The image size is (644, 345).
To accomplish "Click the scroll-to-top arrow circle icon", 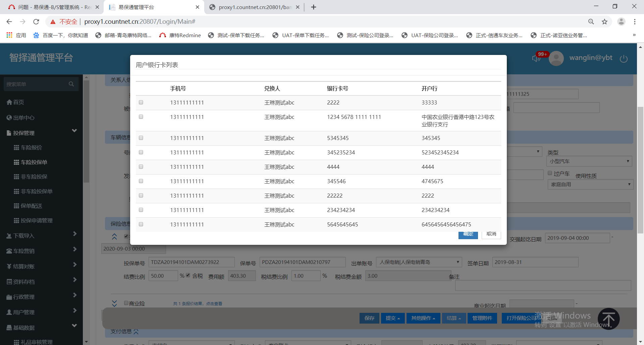I will coord(608,319).
